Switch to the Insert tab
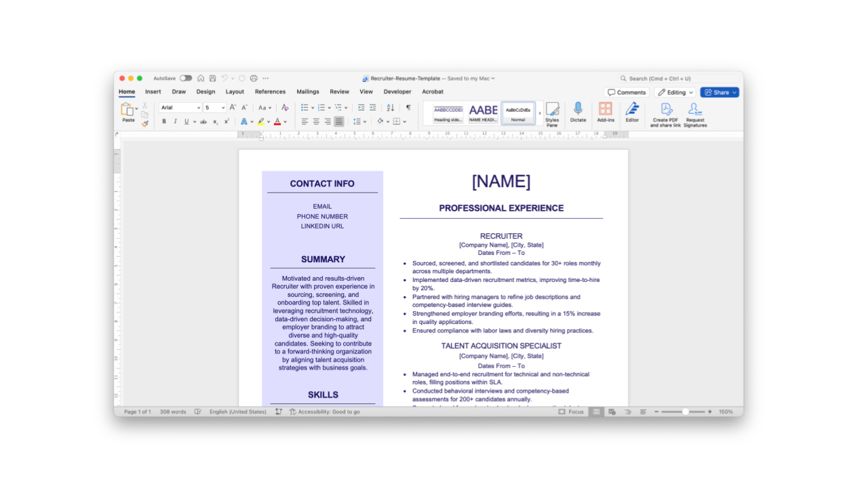This screenshot has height=488, width=868. coord(153,91)
